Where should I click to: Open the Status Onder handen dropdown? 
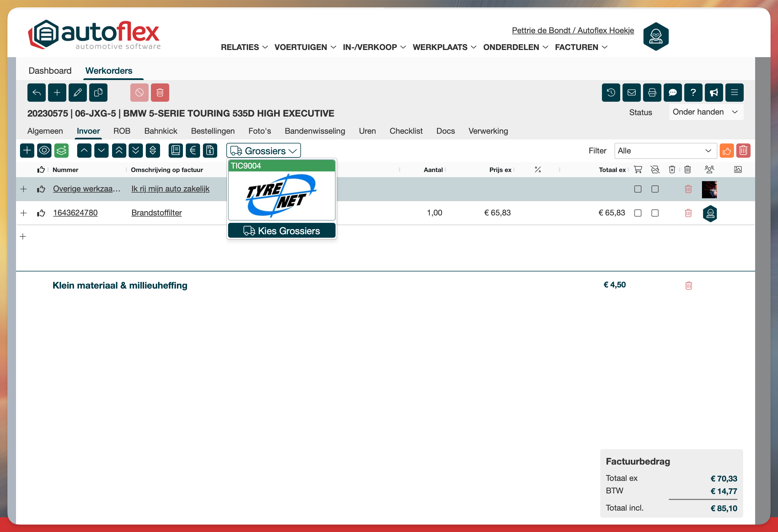click(706, 112)
